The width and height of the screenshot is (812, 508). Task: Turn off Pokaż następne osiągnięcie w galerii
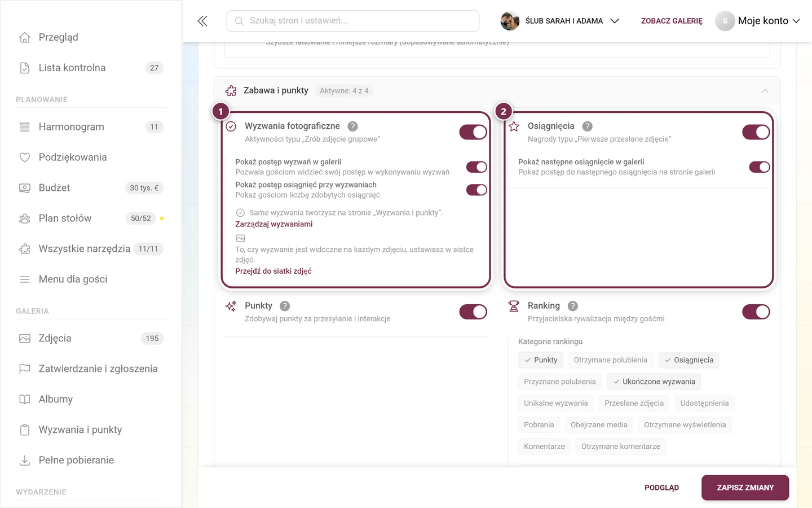point(760,167)
